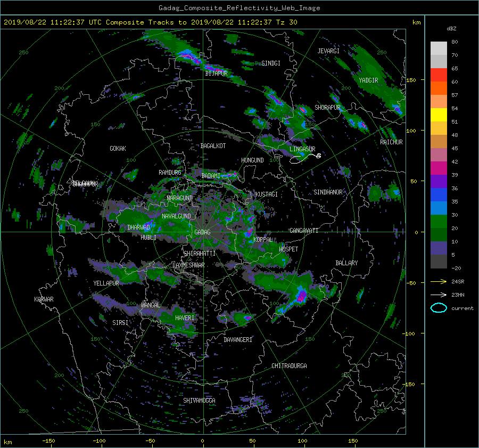This screenshot has width=479, height=448.
Task: Click the title Gadag_Composite_Reflectivity_Web_Image
Action: click(x=239, y=8)
